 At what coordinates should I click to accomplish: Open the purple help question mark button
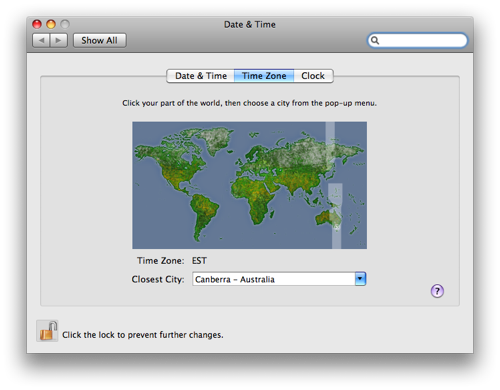pyautogui.click(x=437, y=291)
